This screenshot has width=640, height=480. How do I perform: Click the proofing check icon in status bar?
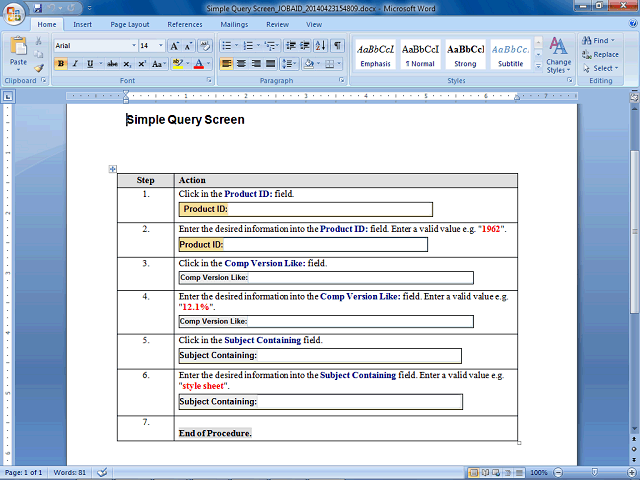point(102,473)
